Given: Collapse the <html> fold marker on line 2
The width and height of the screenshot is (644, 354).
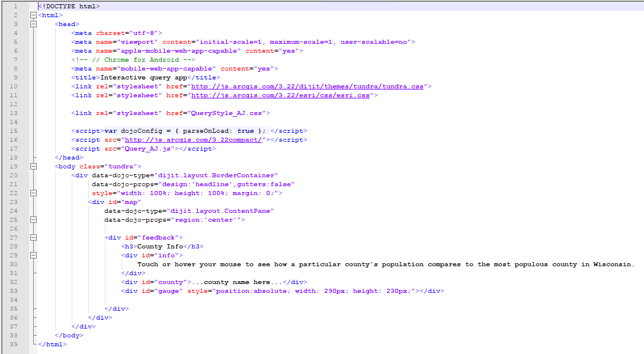Looking at the screenshot, I should [x=33, y=15].
